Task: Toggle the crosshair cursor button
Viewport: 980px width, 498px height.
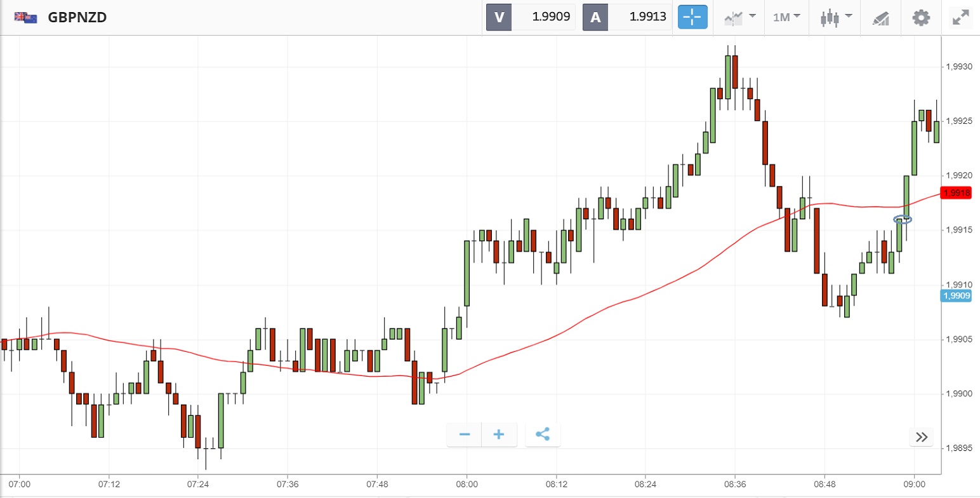Action: pos(692,17)
